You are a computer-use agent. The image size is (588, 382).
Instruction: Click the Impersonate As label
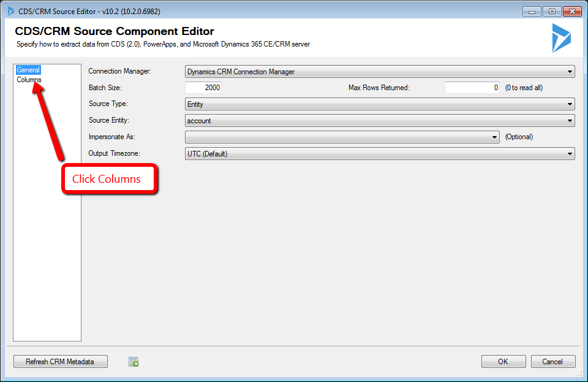pyautogui.click(x=111, y=137)
